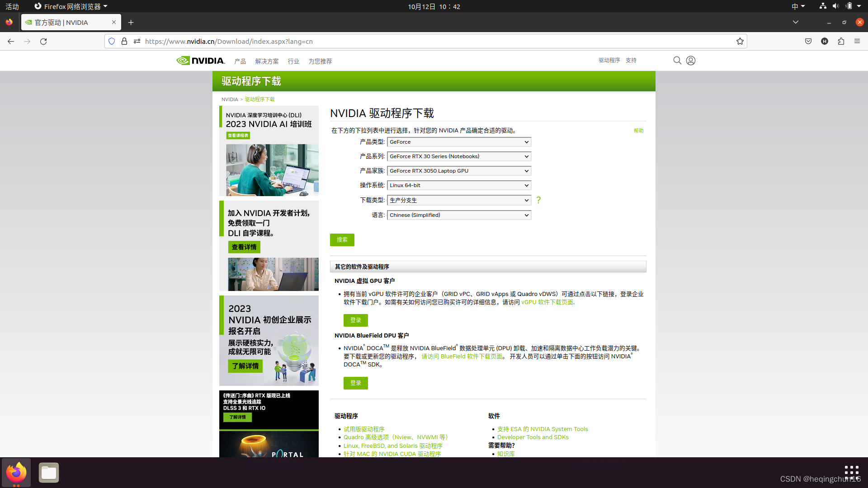Screen dimensions: 868x488
Task: Open Firefox hamburger application menu
Action: (857, 41)
